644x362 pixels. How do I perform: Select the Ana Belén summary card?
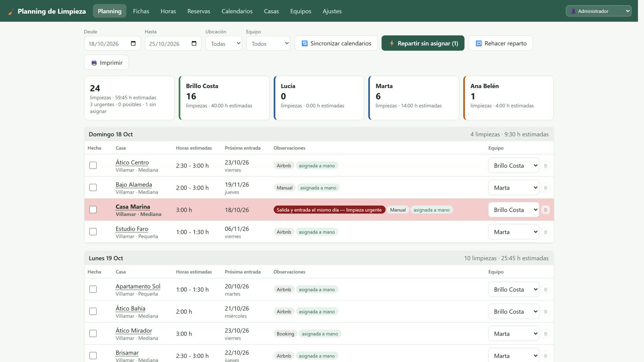pyautogui.click(x=508, y=98)
